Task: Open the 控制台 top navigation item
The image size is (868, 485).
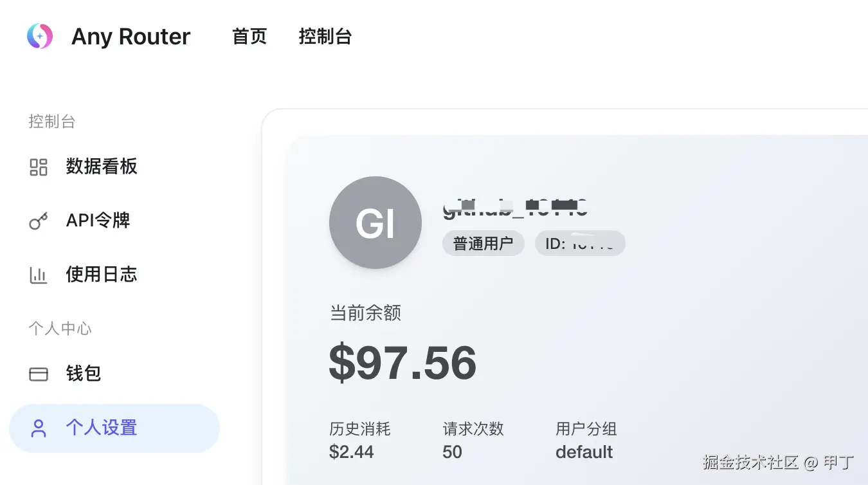Action: tap(325, 37)
